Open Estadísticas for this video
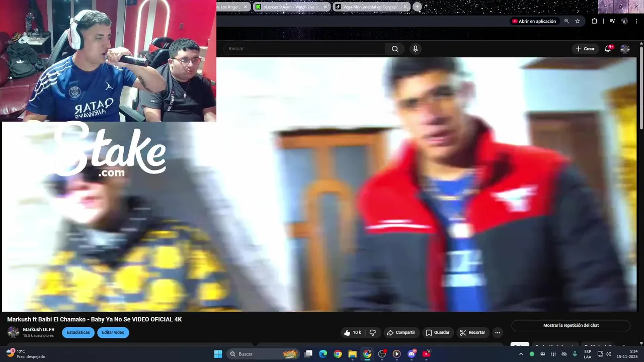 (78, 332)
